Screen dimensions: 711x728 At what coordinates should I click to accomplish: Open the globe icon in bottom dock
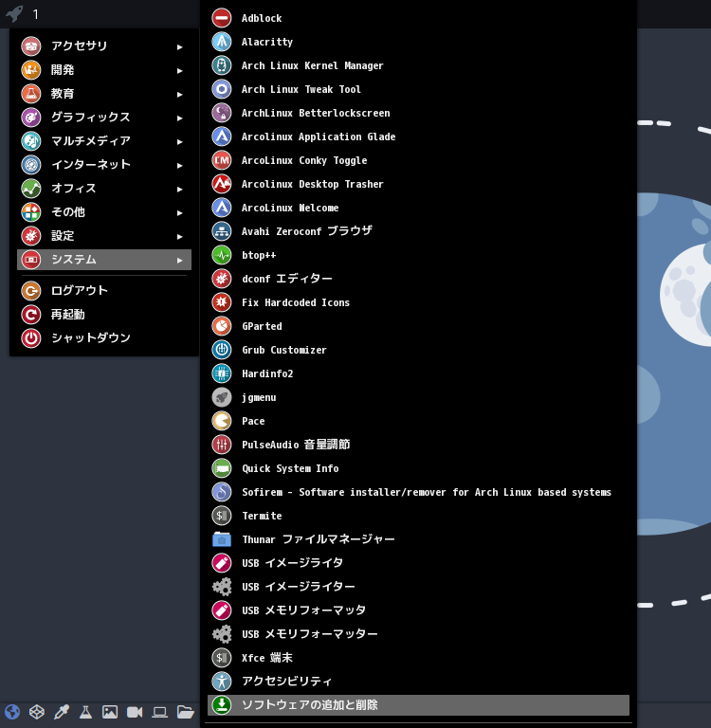pyautogui.click(x=12, y=712)
